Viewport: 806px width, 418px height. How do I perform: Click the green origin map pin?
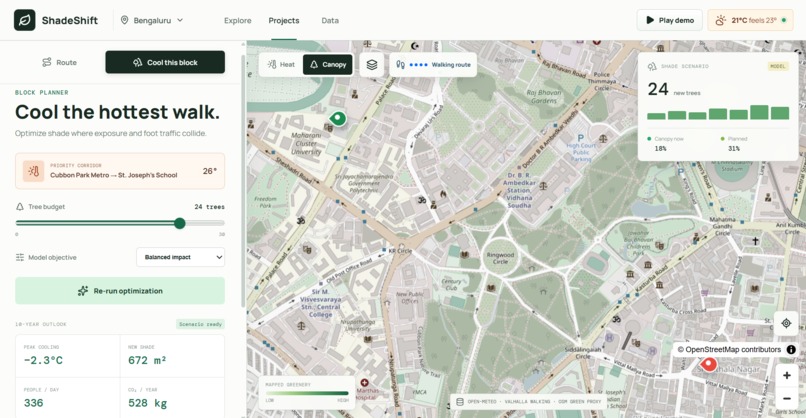pyautogui.click(x=338, y=119)
